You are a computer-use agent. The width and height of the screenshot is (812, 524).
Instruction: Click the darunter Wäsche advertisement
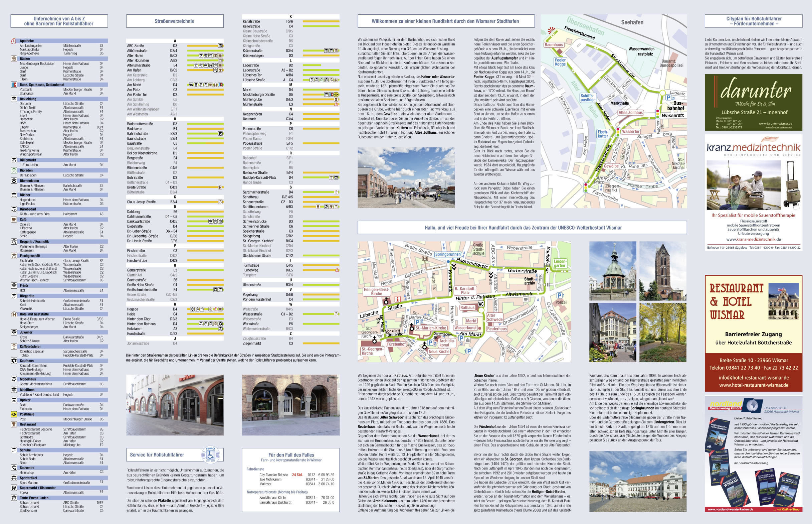(x=753, y=102)
